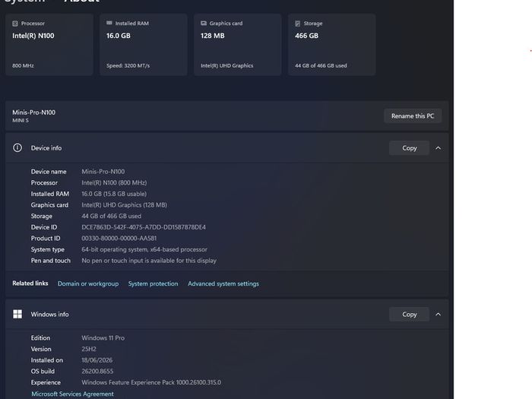Screen dimensions: 532x399
Task: Open Microsoft Services Agreement link
Action: [x=73, y=394]
